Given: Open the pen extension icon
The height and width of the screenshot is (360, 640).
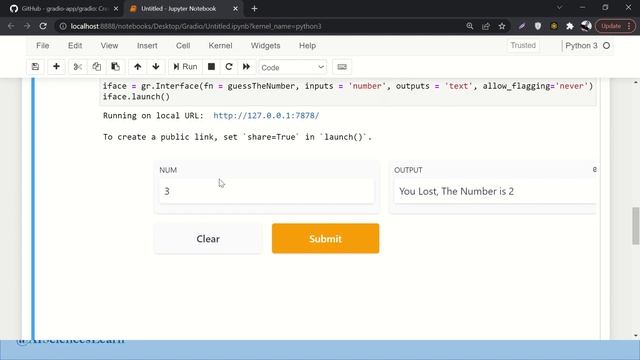Looking at the screenshot, I should [522, 26].
